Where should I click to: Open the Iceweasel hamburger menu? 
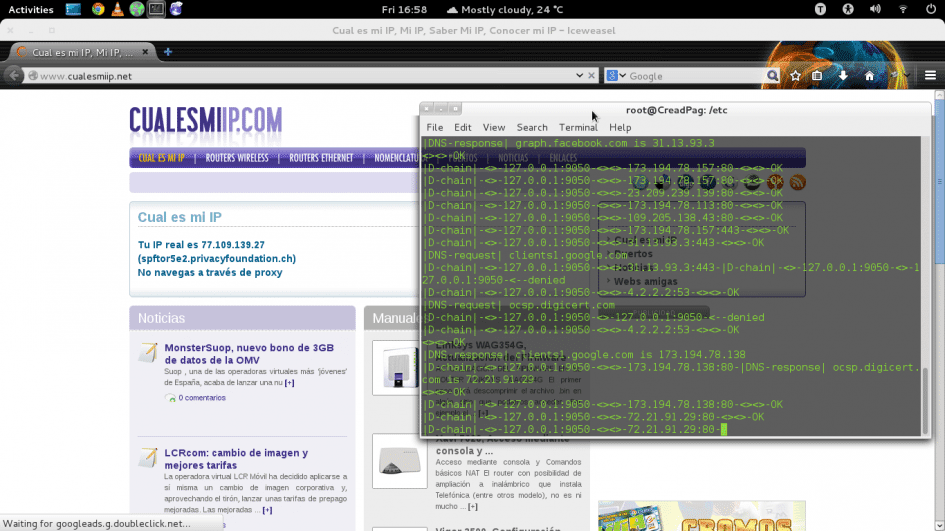coord(931,76)
